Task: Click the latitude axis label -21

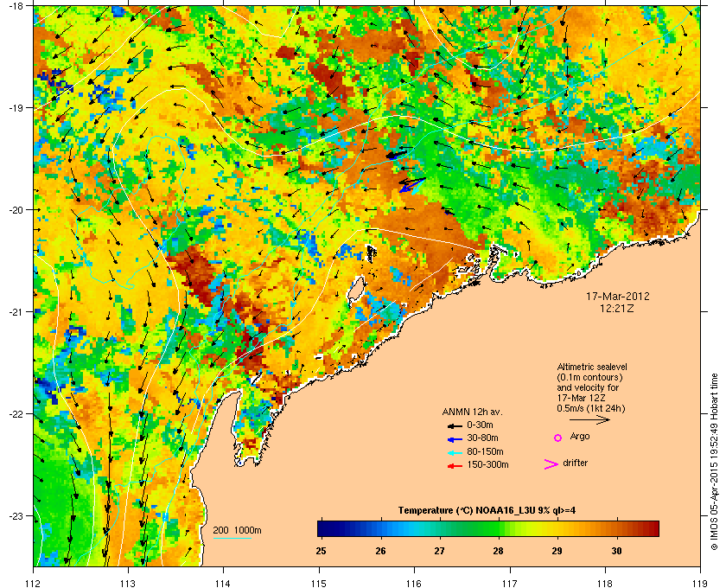Action: tap(16, 311)
